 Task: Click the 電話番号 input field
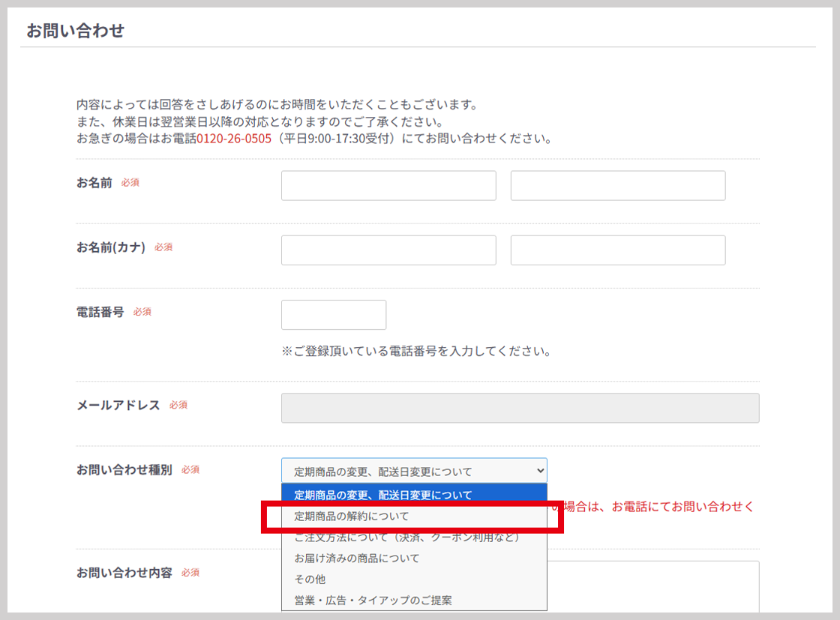pos(333,315)
